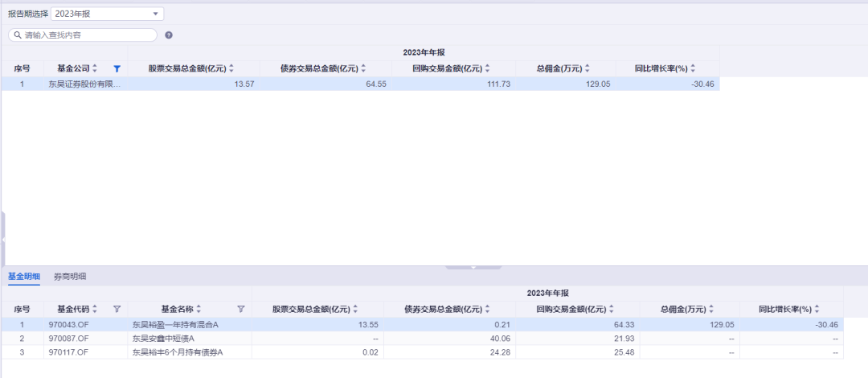This screenshot has width=868, height=378.
Task: Click the search magnifier icon
Action: pos(17,35)
